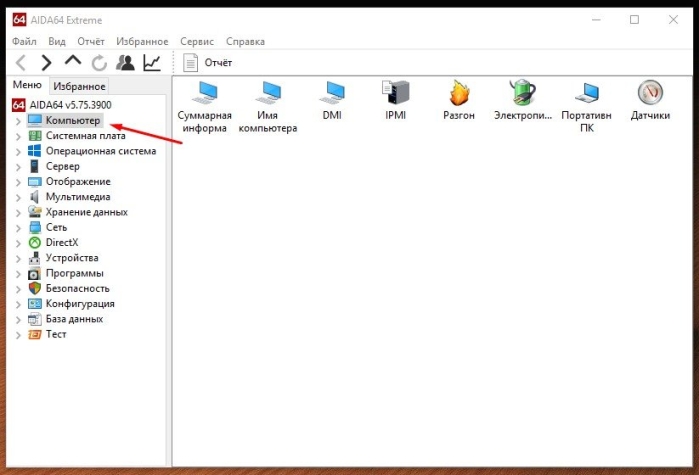Click the line graph toolbar icon
699x475 pixels.
152,63
